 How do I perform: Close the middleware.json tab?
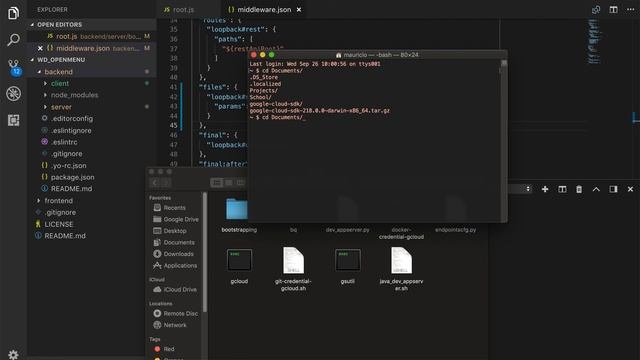pos(299,9)
